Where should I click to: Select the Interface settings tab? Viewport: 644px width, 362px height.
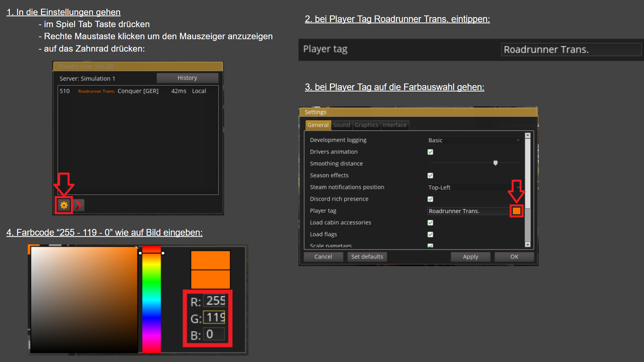point(394,125)
